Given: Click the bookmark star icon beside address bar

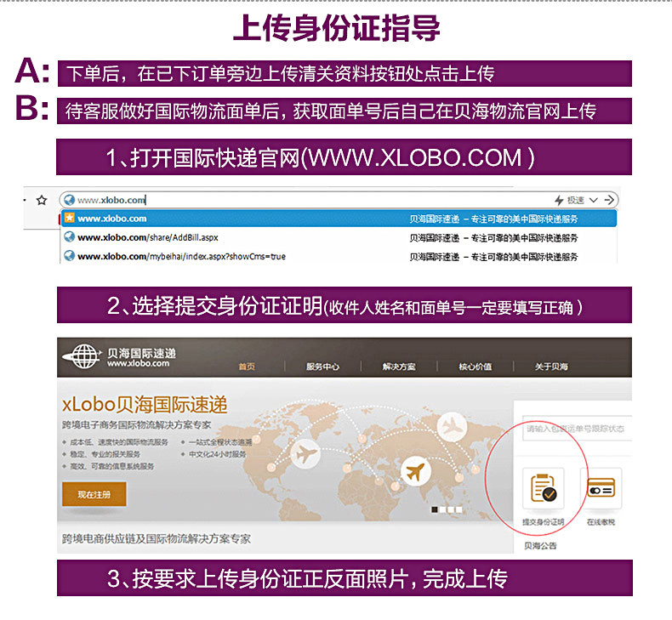Looking at the screenshot, I should point(42,200).
